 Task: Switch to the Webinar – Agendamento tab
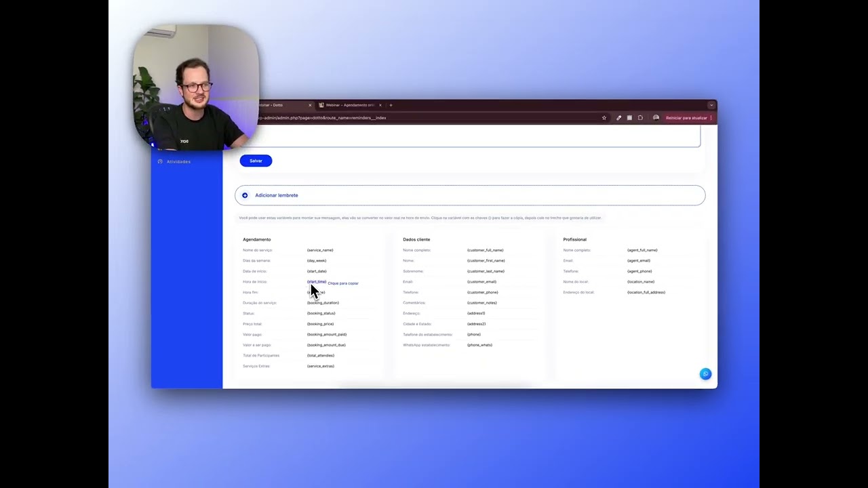click(x=350, y=105)
